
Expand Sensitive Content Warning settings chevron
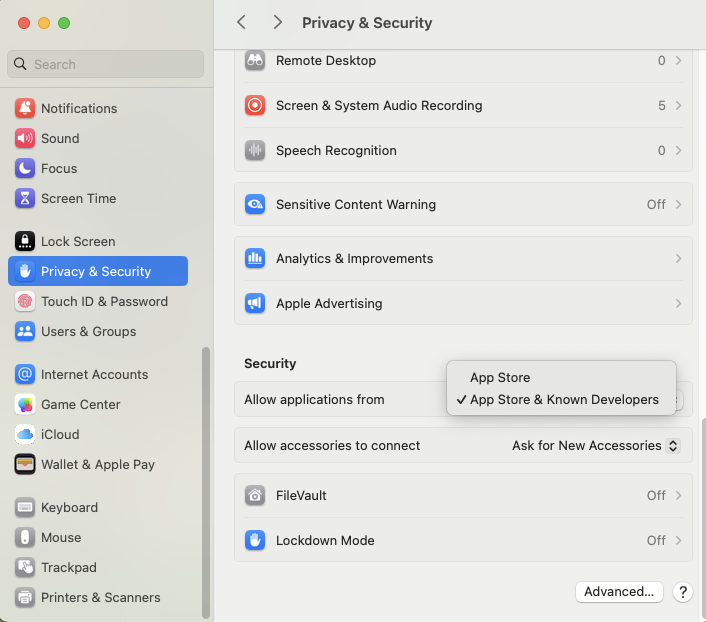point(678,204)
